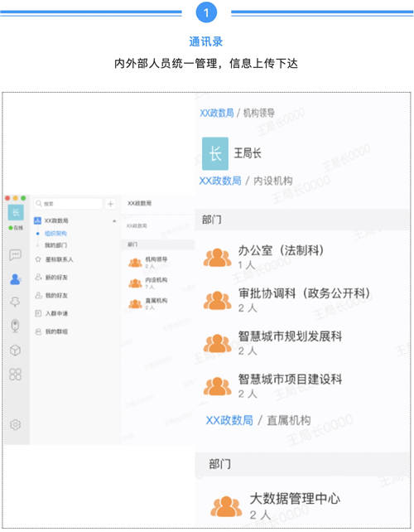This screenshot has width=414, height=532.
Task: Collapse the XX政数局 organization arrow
Action: [x=114, y=221]
